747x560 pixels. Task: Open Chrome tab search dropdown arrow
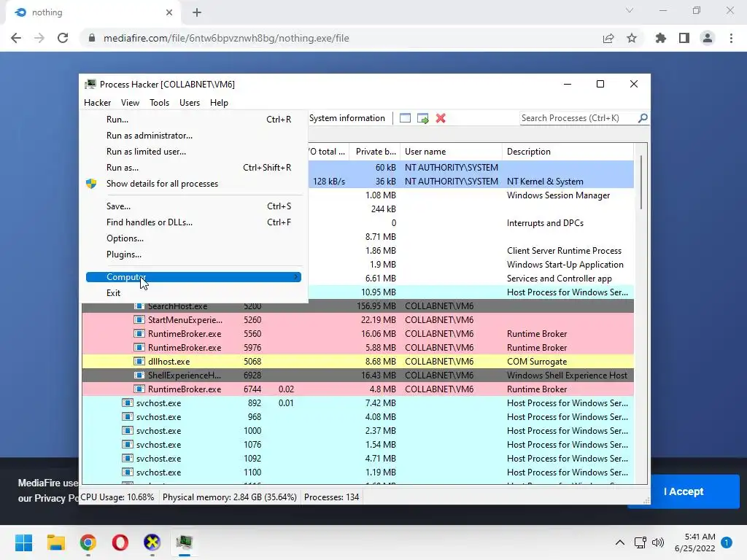pyautogui.click(x=630, y=10)
